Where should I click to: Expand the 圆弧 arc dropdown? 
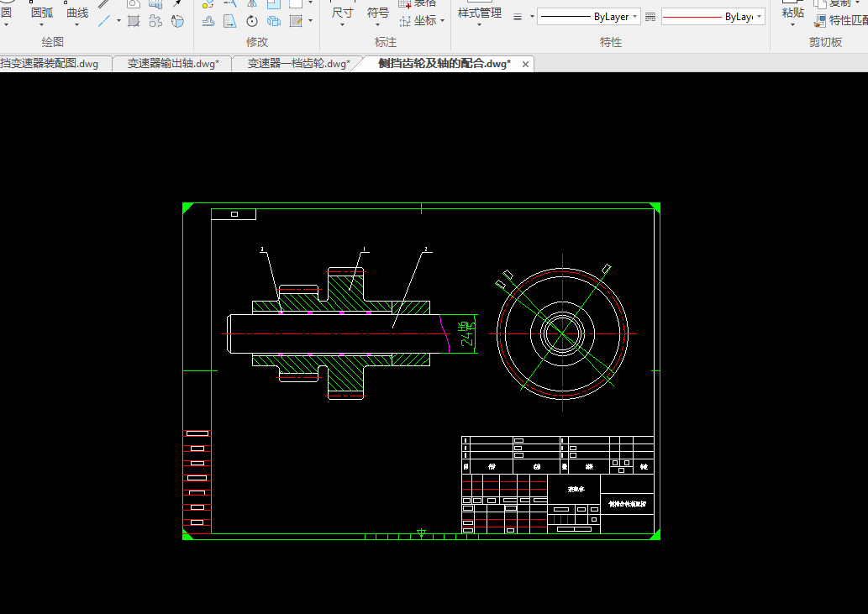point(40,25)
